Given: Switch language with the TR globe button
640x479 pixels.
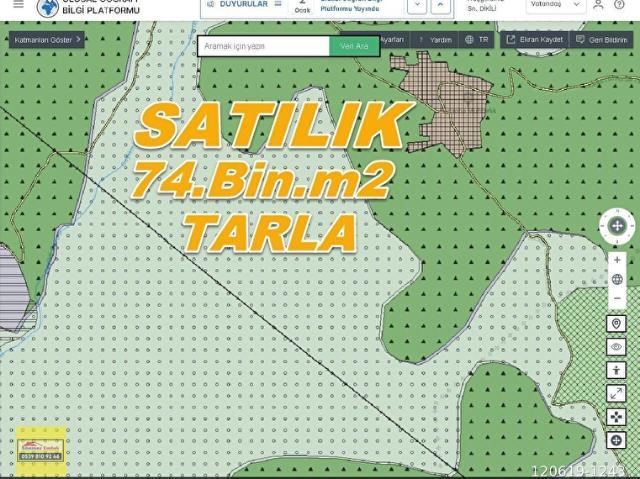Looking at the screenshot, I should click(x=477, y=40).
